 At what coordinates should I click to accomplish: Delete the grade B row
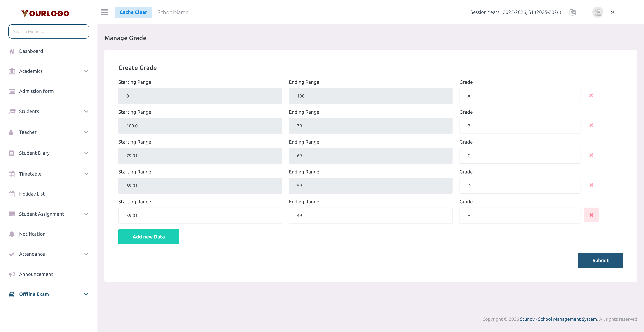pyautogui.click(x=591, y=125)
